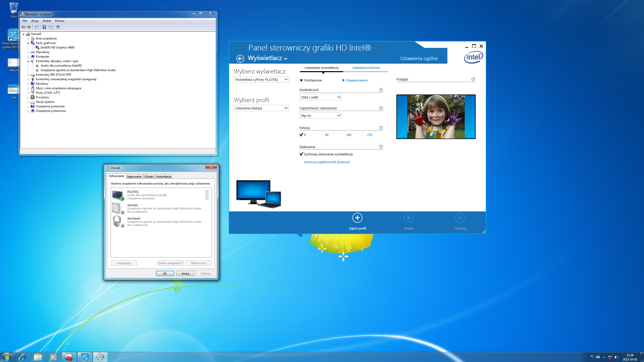
Task: Select the 90 degree rotation option
Action: point(327,135)
